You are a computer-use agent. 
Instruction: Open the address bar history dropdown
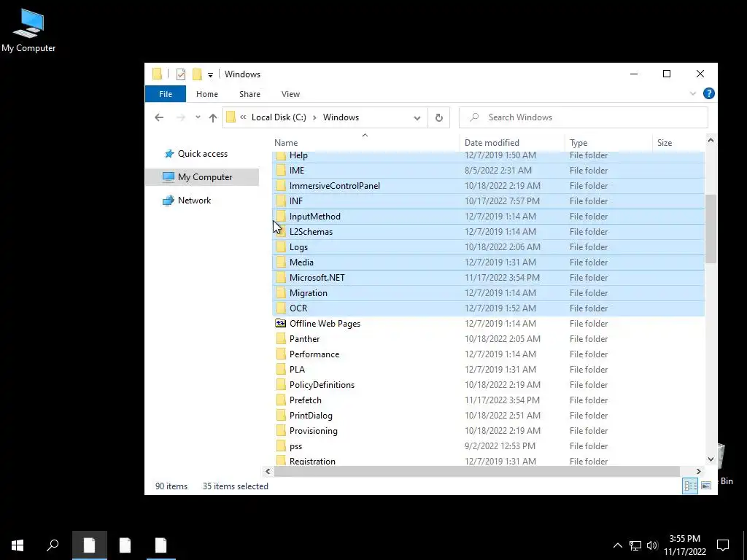click(x=417, y=117)
